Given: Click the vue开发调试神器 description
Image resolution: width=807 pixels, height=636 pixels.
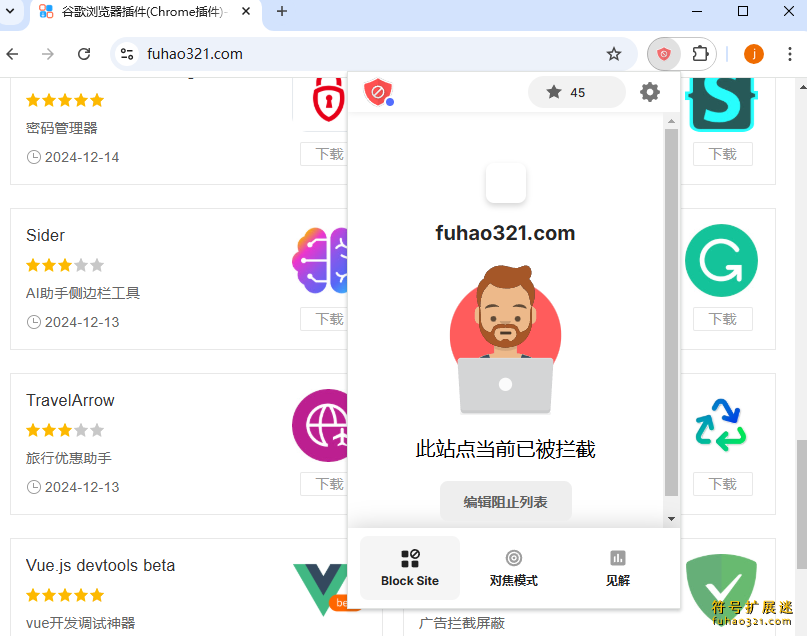Looking at the screenshot, I should 80,623.
